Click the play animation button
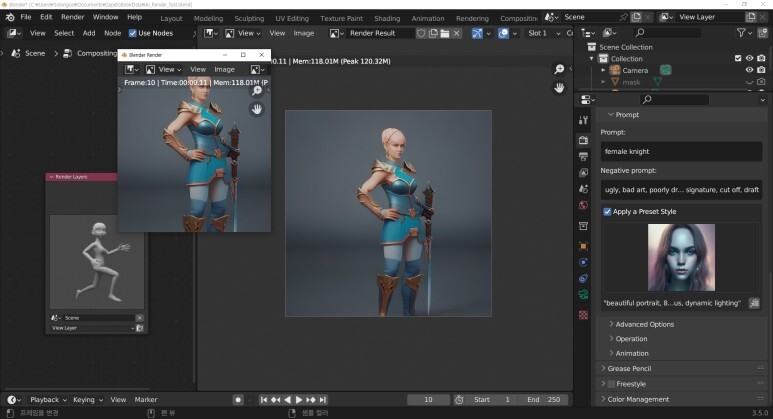Screen dimensions: 773x419 [x=299, y=400]
